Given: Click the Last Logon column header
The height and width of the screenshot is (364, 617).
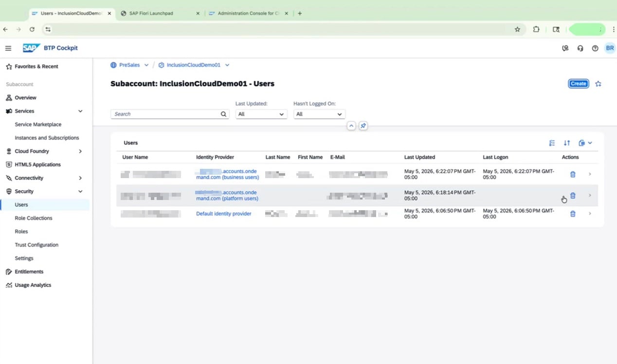Looking at the screenshot, I should pos(495,157).
